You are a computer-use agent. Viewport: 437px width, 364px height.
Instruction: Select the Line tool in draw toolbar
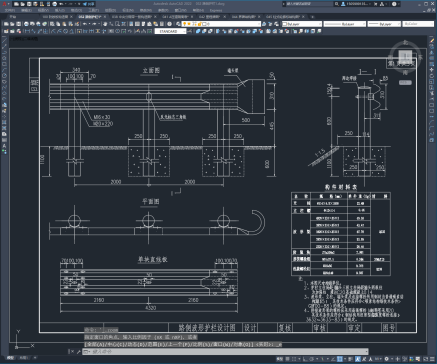pos(4,40)
